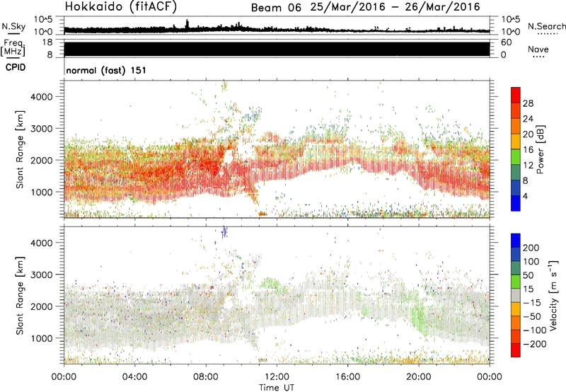Click the black frequency band plot
The width and height of the screenshot is (566, 392).
pyautogui.click(x=277, y=49)
